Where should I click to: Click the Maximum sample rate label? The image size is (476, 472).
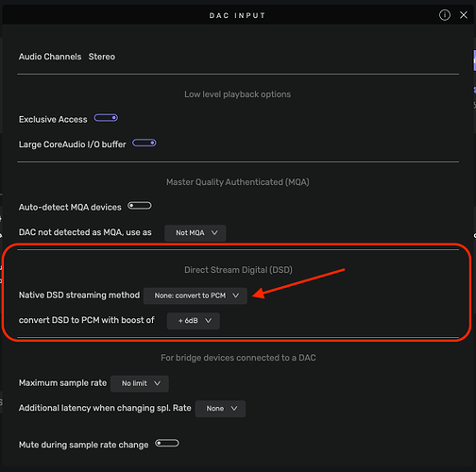[62, 383]
